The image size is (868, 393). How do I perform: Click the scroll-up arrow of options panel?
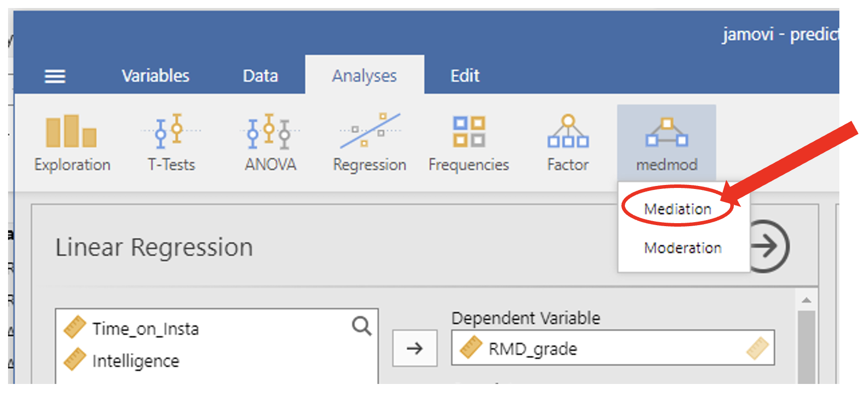pos(806,301)
